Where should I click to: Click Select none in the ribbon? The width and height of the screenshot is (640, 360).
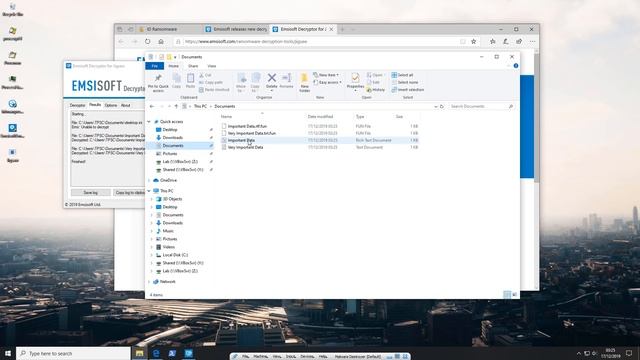(405, 82)
